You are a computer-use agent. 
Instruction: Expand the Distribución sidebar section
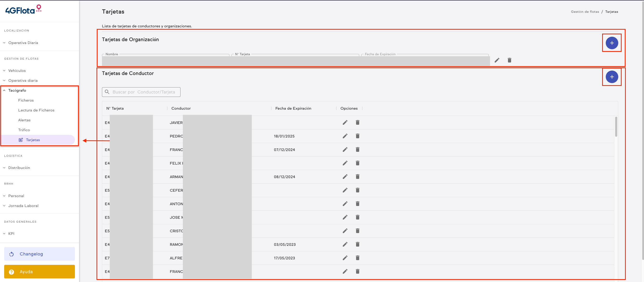coord(19,168)
